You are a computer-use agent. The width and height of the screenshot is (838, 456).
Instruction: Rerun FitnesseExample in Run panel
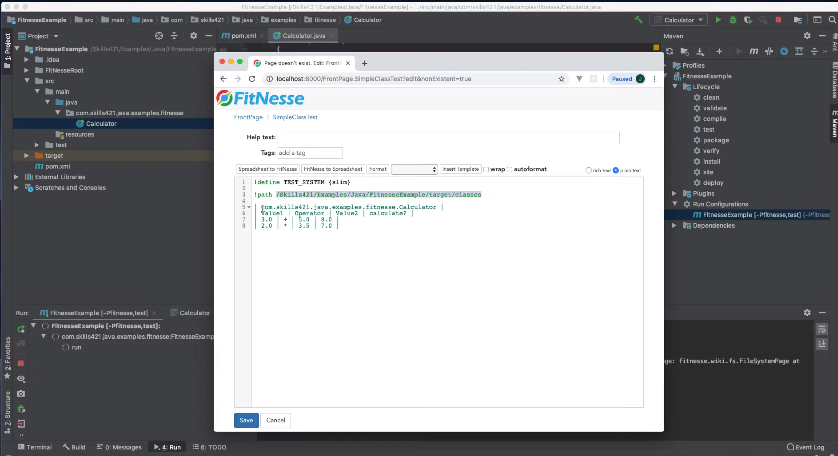coord(21,329)
